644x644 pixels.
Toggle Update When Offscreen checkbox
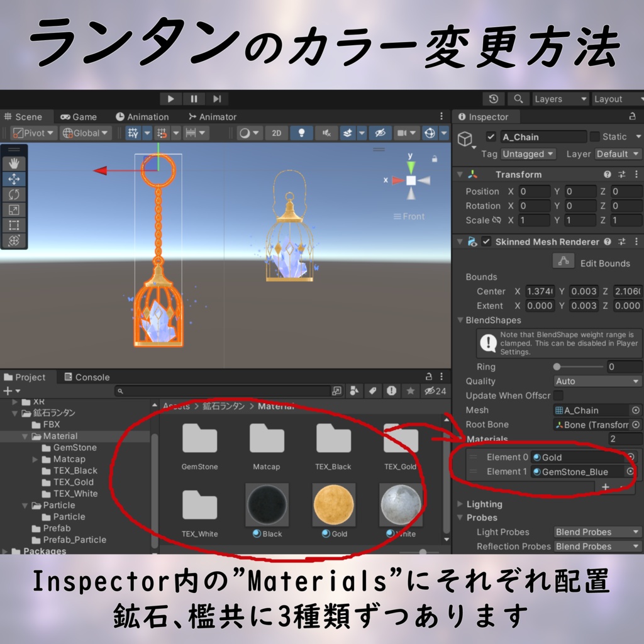click(558, 396)
